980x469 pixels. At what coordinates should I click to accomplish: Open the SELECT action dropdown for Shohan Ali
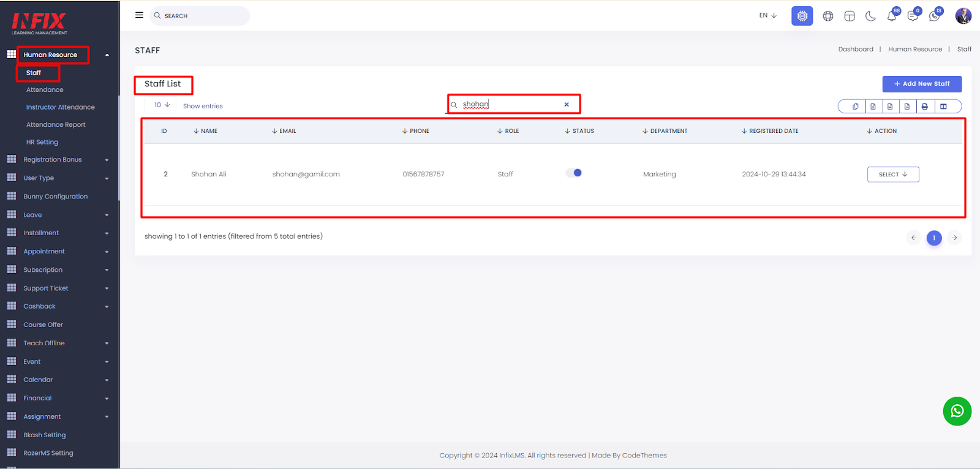tap(893, 174)
